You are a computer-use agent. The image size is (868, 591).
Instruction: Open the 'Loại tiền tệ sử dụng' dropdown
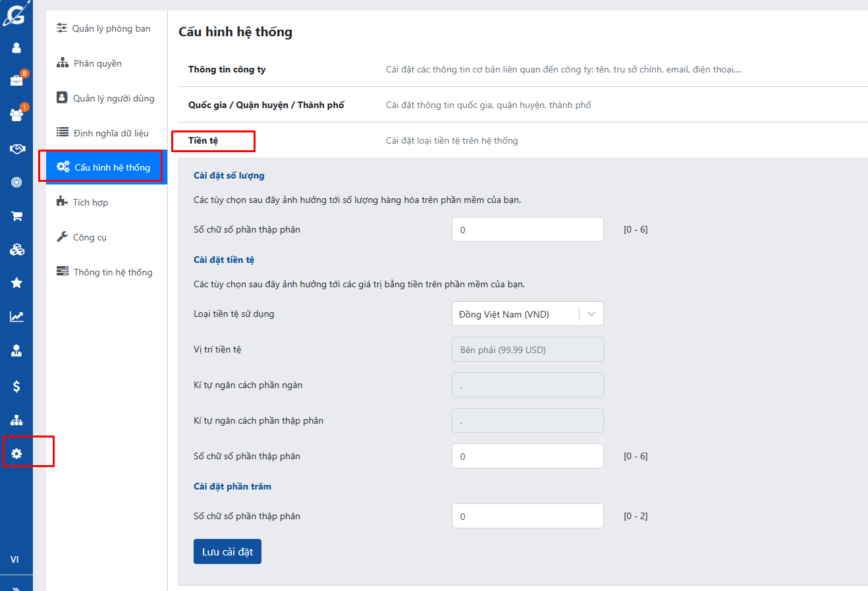[x=527, y=314]
